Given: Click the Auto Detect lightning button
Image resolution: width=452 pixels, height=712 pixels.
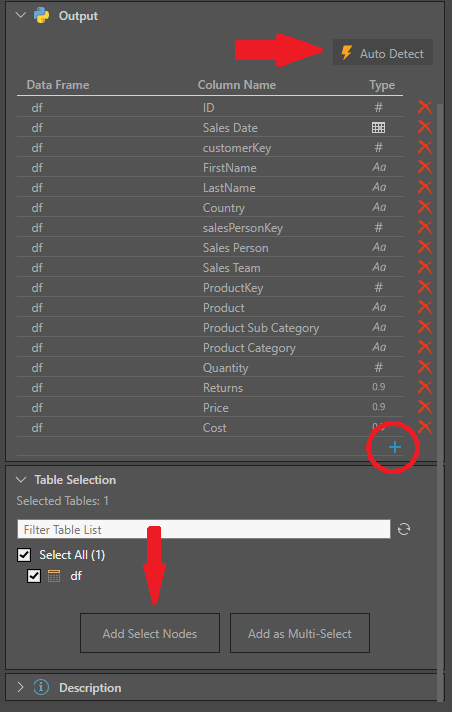Looking at the screenshot, I should coord(382,52).
